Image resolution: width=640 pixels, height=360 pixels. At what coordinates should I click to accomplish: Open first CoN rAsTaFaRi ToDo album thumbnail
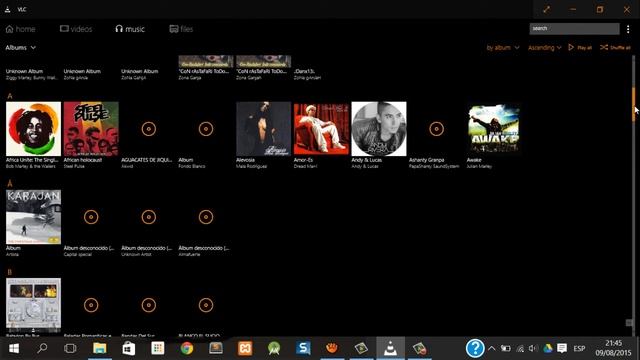click(206, 61)
